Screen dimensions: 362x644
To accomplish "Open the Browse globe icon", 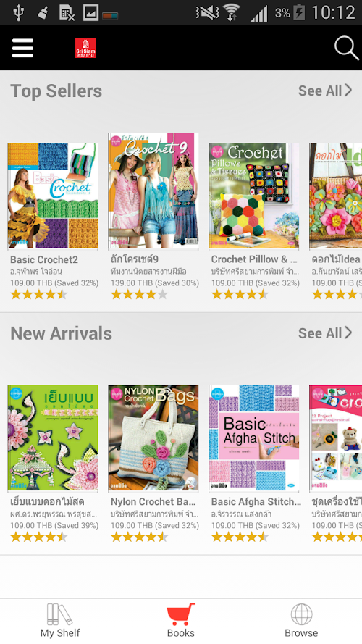I will coord(301,614).
